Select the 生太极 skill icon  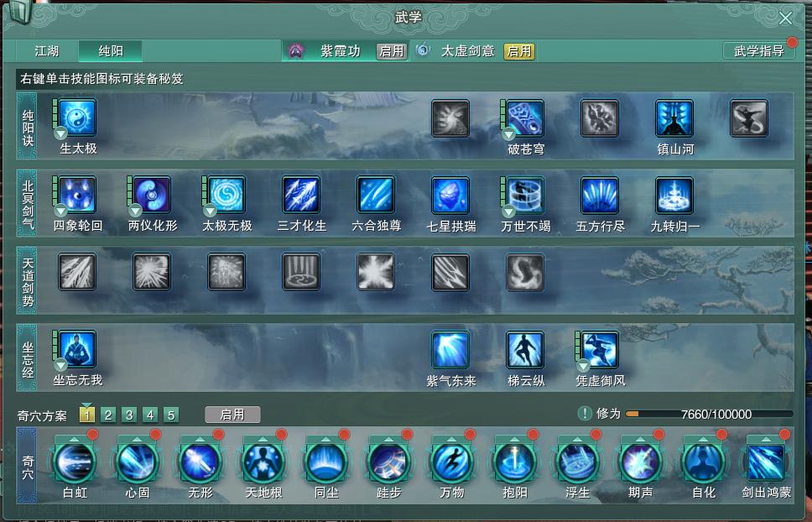tap(77, 118)
